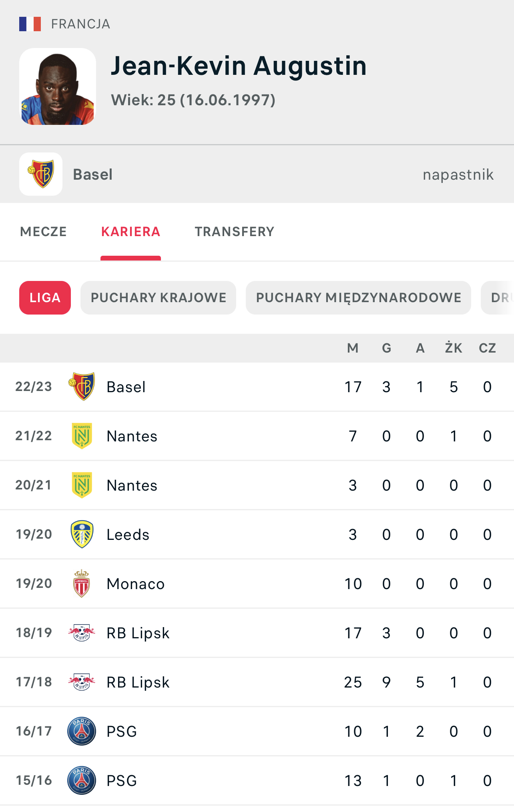The height and width of the screenshot is (812, 514).
Task: Open Leeds crest in 19/20 row
Action: 82,534
